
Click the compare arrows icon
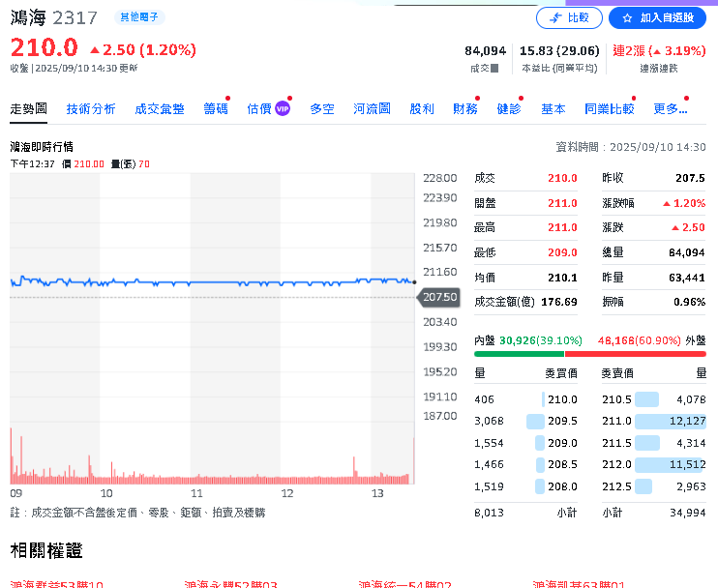coord(555,17)
